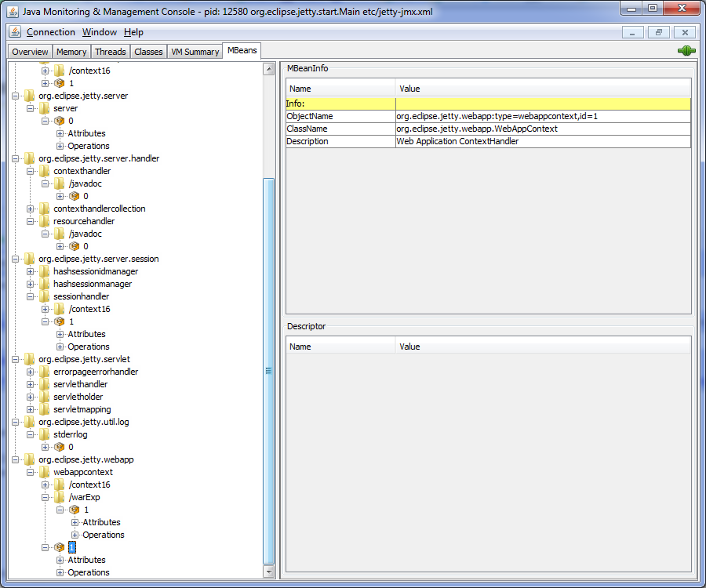Click the Java icon in the menu bar

point(15,32)
